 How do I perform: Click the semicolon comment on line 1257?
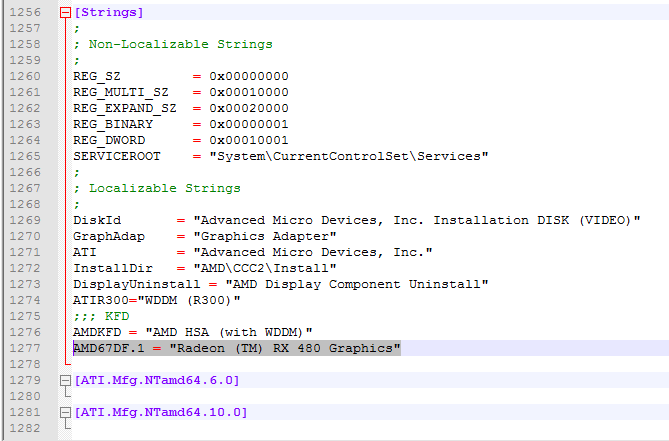click(77, 29)
